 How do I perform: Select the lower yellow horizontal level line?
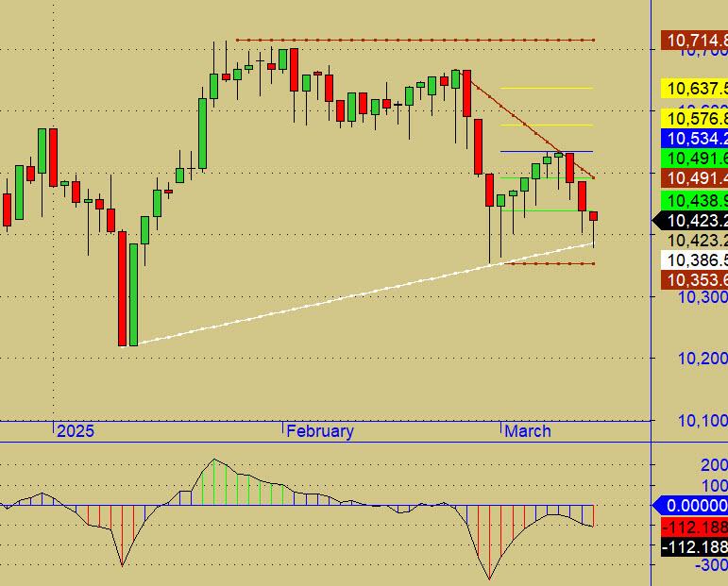[547, 125]
